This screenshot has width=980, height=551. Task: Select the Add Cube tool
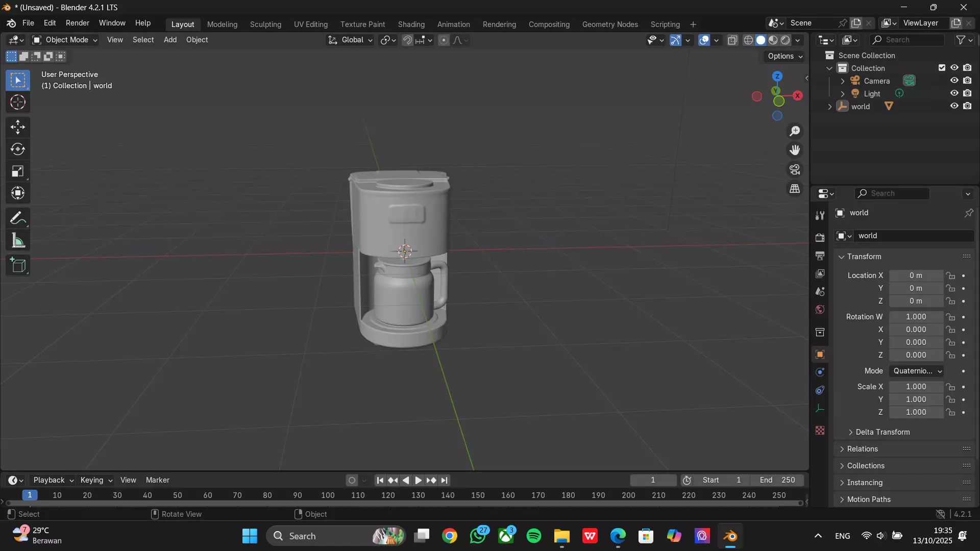click(x=18, y=265)
